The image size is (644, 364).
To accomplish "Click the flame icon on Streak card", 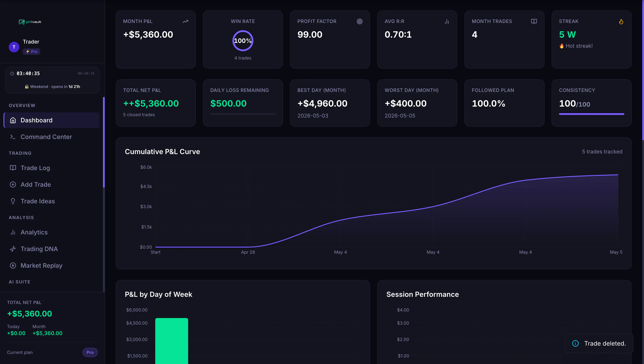I will [x=621, y=21].
